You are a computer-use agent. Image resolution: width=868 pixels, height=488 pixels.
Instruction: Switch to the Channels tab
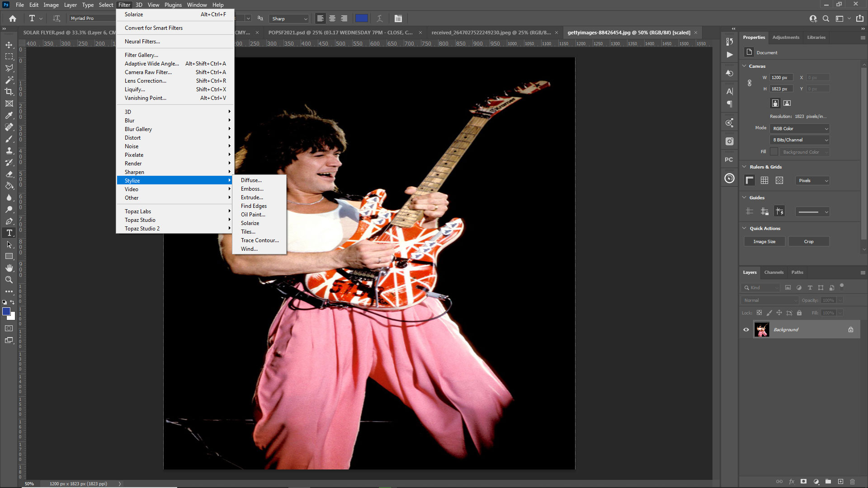point(774,272)
